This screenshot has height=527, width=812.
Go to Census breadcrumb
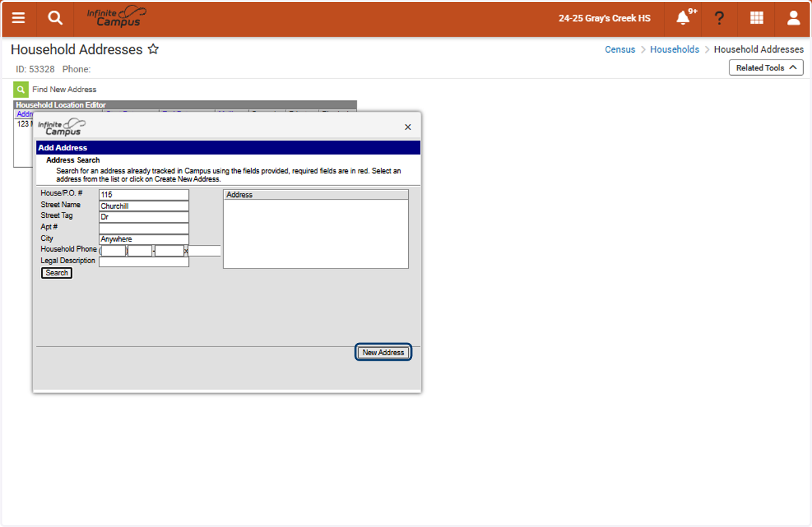(620, 49)
